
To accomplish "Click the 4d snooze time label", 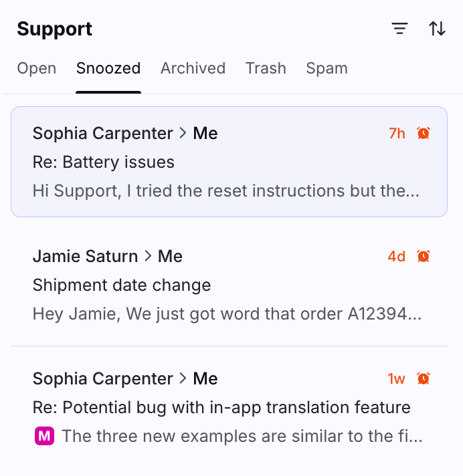I will click(x=396, y=256).
